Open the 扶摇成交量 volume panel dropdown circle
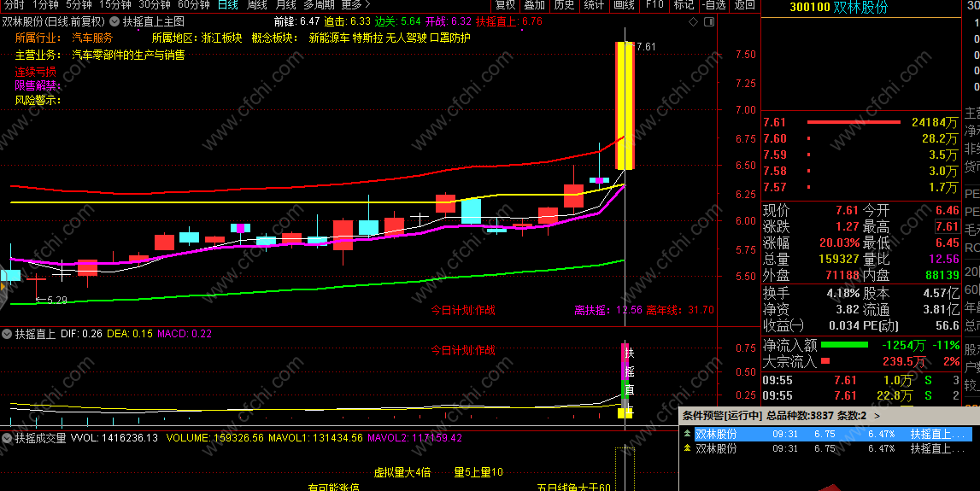Screen dimensions: 980x491 pyautogui.click(x=7, y=438)
